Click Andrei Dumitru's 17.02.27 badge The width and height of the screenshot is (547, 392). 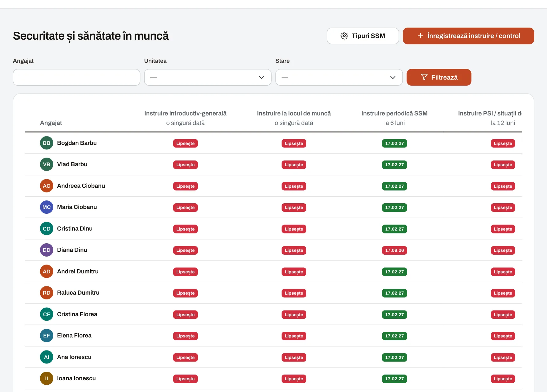(x=394, y=272)
